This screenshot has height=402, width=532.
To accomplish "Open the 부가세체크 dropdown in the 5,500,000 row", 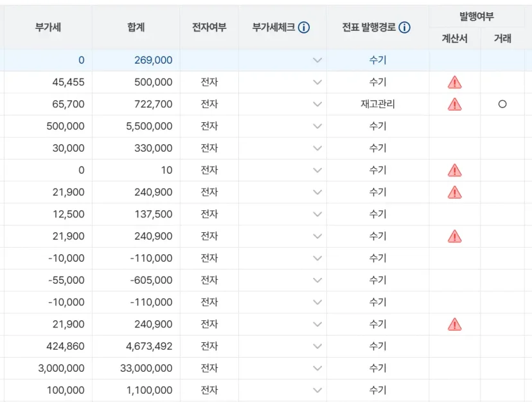I will pos(317,126).
